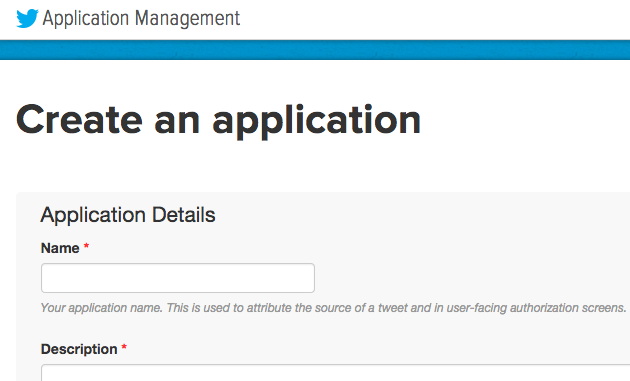The image size is (630, 381).
Task: Click the 'Application Details' section title
Action: click(x=128, y=215)
